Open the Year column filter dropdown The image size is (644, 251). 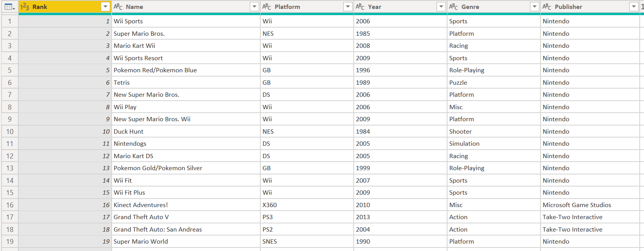point(441,7)
